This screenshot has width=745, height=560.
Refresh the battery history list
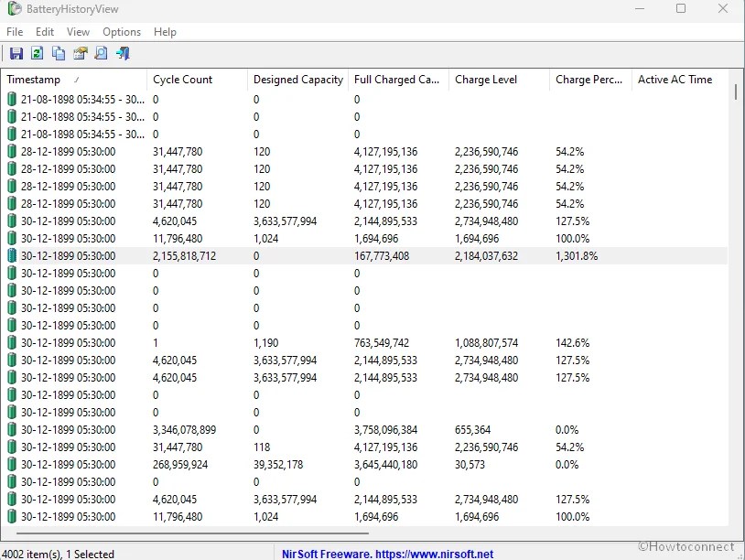[x=37, y=53]
